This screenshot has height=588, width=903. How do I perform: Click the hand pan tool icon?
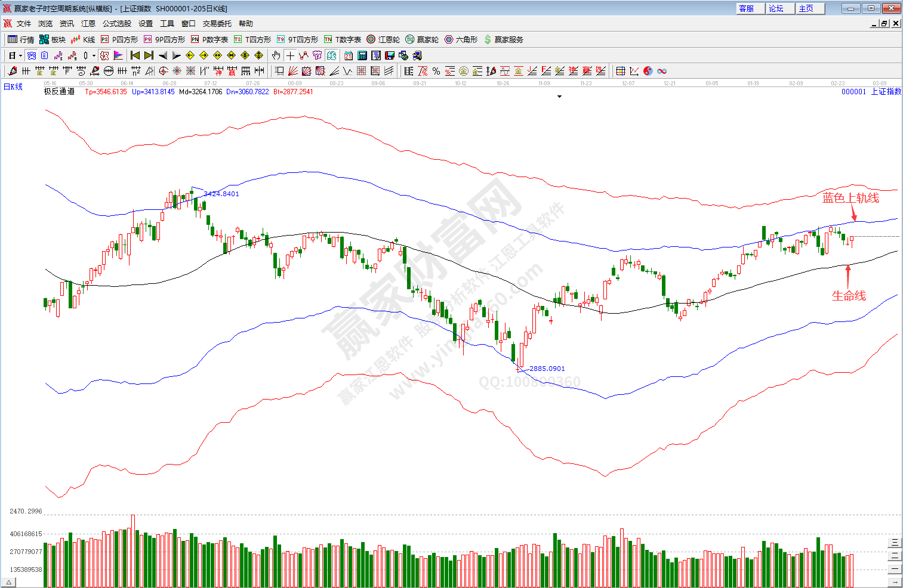[x=276, y=55]
